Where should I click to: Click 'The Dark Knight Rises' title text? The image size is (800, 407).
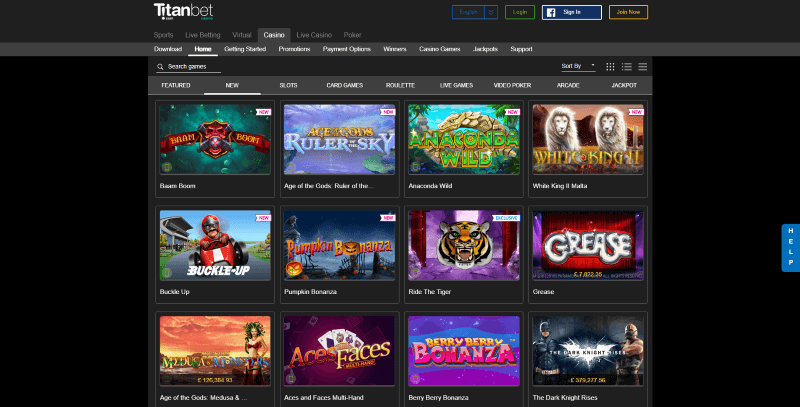(x=565, y=398)
